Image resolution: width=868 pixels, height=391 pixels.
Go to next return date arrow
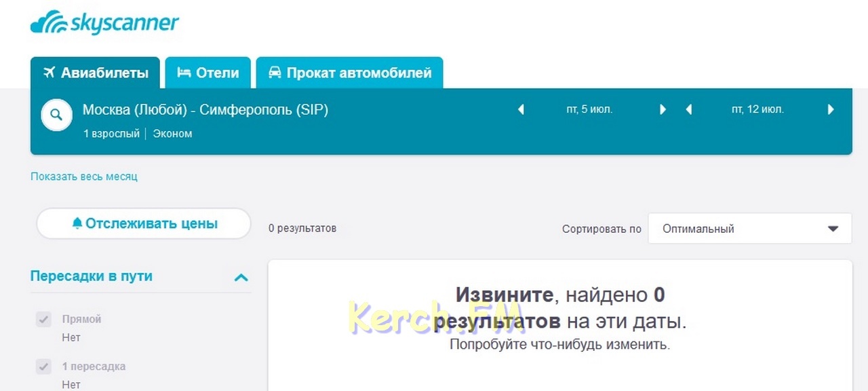coord(831,109)
